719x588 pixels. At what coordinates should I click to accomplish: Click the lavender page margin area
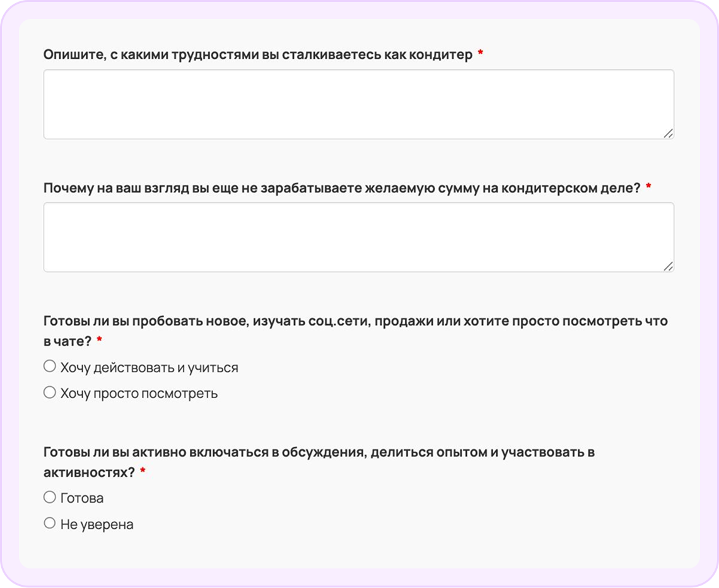coord(9,294)
